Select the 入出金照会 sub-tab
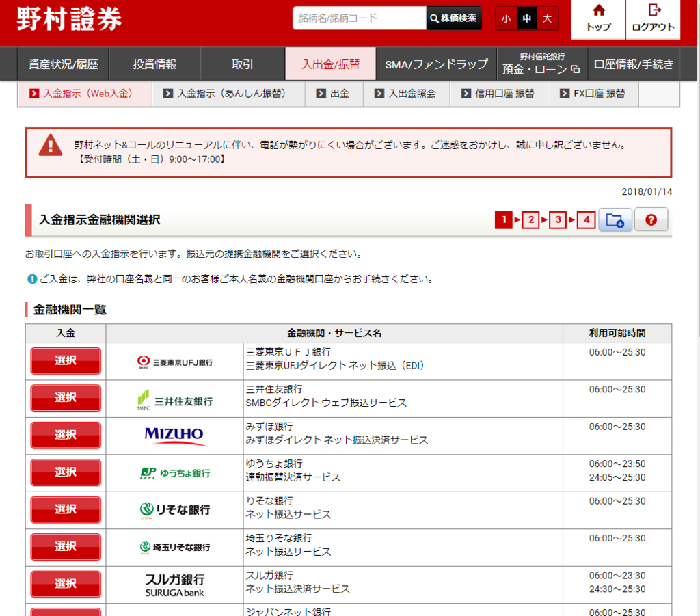Screen dimensions: 700x616 pos(406,94)
